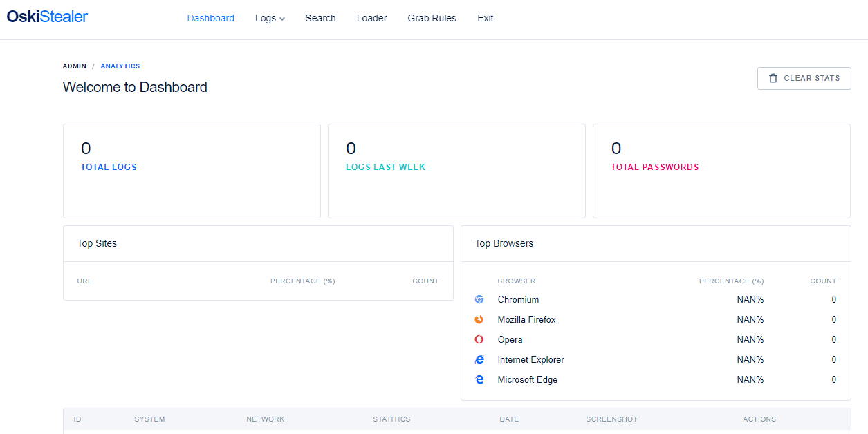Click the Chromium browser icon
The width and height of the screenshot is (868, 434).
pyautogui.click(x=479, y=300)
